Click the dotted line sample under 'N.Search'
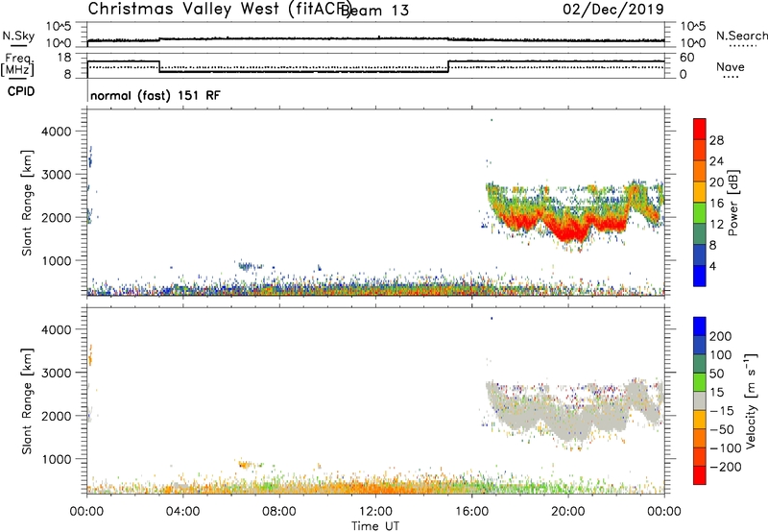The height and width of the screenshot is (532, 768). [742, 46]
